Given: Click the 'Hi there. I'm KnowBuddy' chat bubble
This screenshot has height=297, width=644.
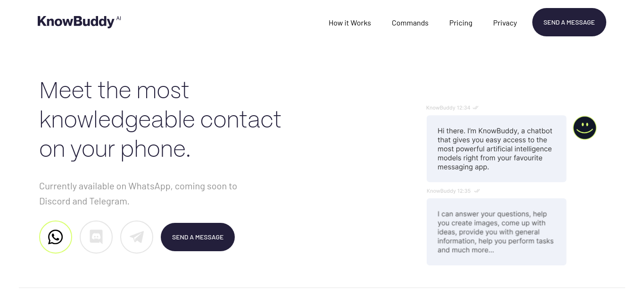Looking at the screenshot, I should point(496,149).
